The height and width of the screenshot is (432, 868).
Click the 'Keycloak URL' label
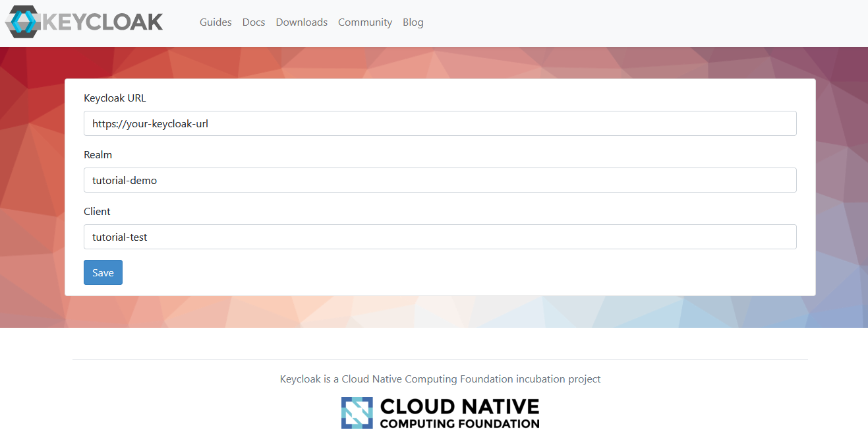[115, 98]
